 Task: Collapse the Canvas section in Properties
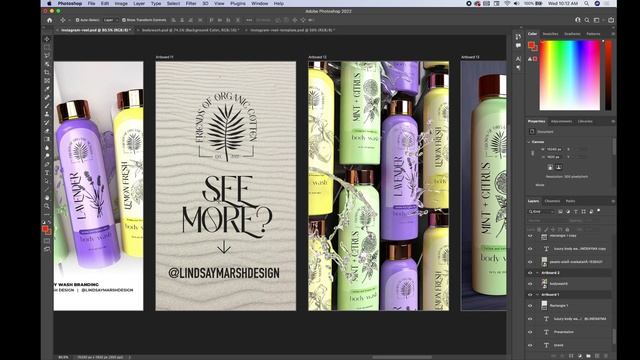(x=529, y=142)
